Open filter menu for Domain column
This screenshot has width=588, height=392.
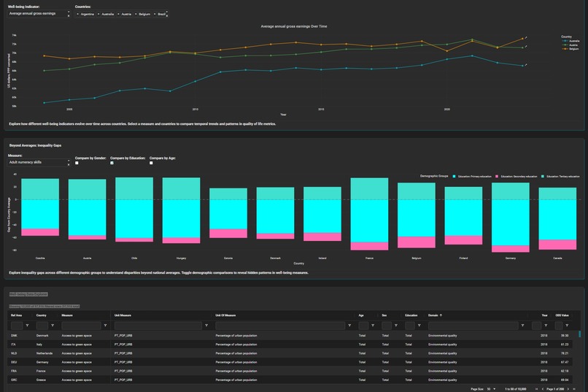pyautogui.click(x=523, y=326)
